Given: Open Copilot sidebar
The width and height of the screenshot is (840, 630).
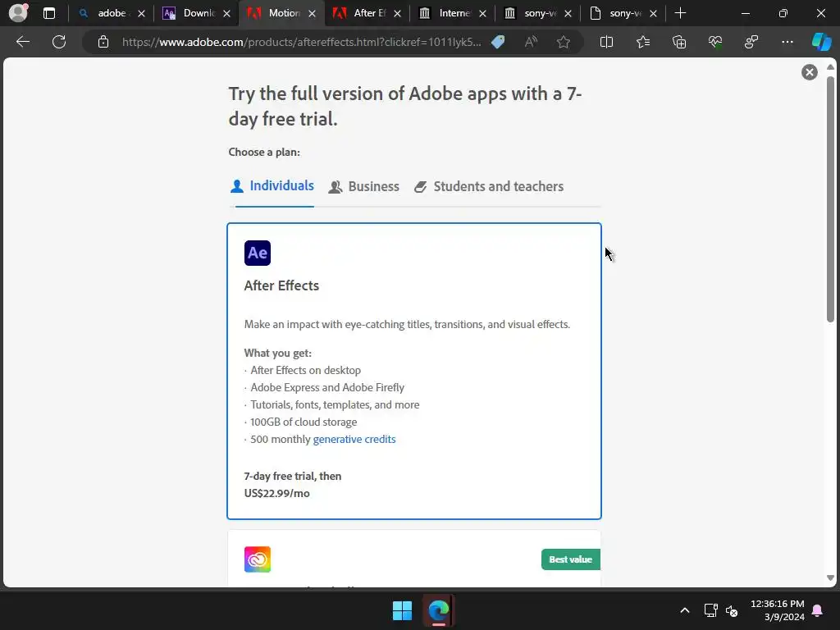Looking at the screenshot, I should (821, 42).
